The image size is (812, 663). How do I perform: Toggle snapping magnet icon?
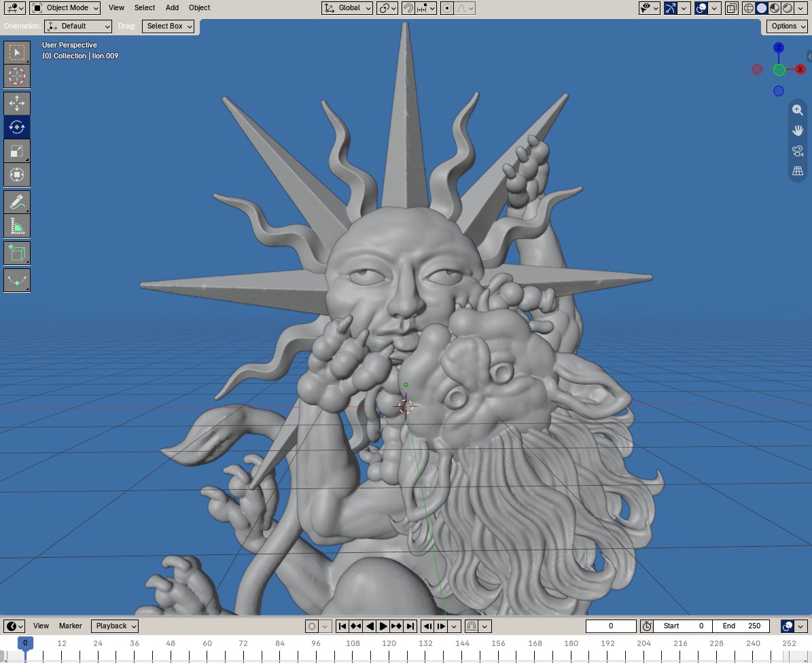(408, 7)
